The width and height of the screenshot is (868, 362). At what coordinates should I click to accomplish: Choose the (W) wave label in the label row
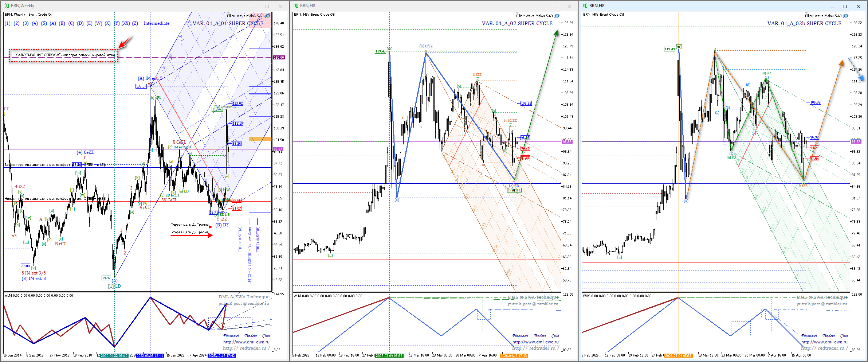[x=98, y=23]
